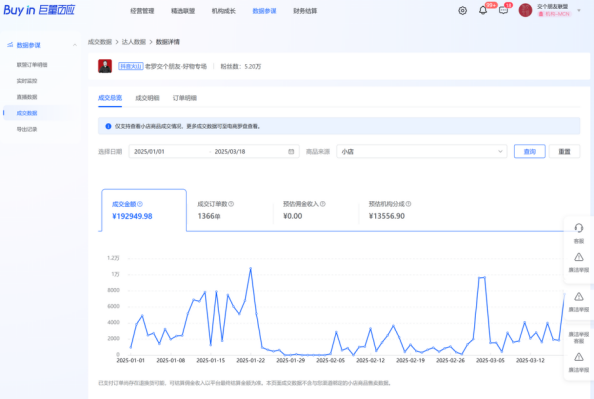Open 精选联盟 in top navigation
Screen dimensions: 594x399
point(183,11)
